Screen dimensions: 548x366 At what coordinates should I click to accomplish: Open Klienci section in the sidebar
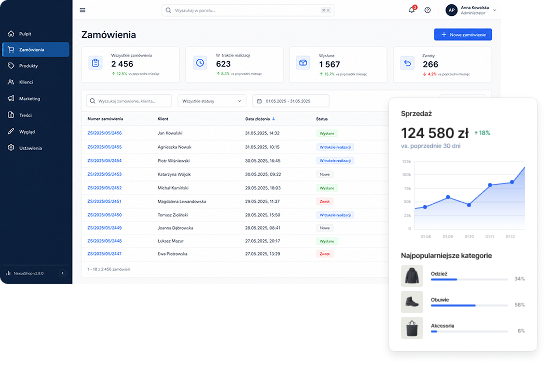[x=35, y=82]
